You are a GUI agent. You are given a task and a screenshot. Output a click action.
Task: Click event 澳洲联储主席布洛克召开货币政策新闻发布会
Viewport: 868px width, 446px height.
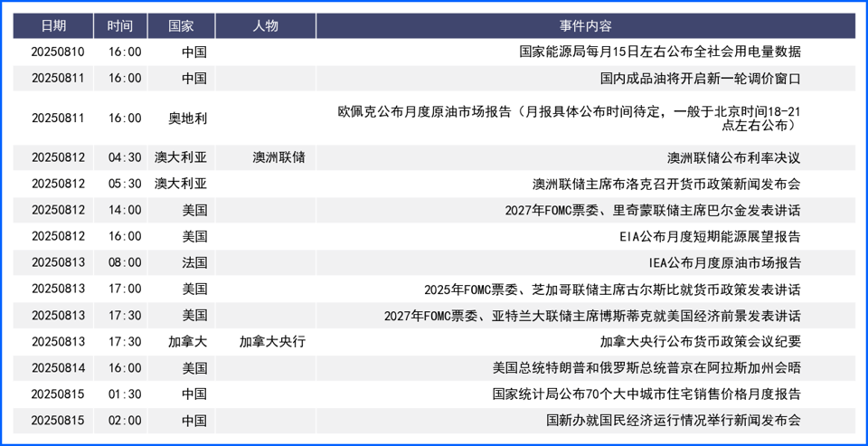(x=666, y=184)
